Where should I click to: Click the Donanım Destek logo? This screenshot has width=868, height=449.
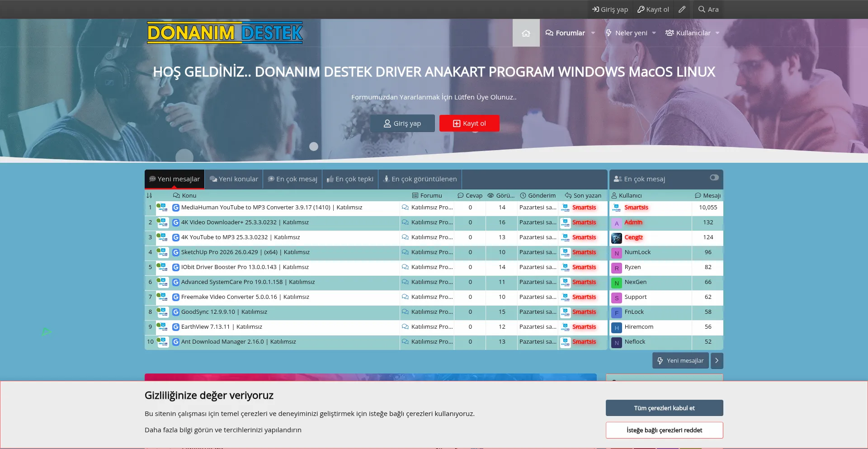[225, 33]
